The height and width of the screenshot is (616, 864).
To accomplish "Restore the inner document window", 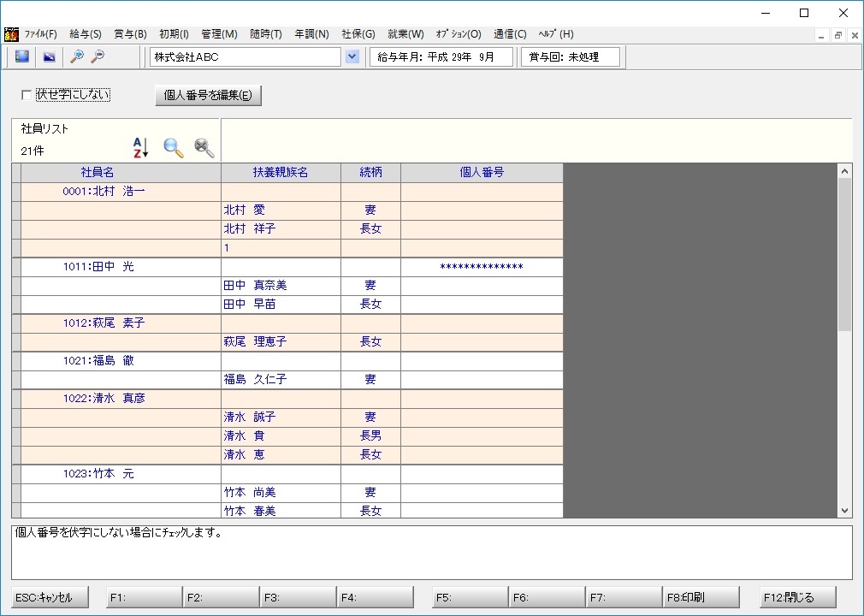I will (x=838, y=36).
